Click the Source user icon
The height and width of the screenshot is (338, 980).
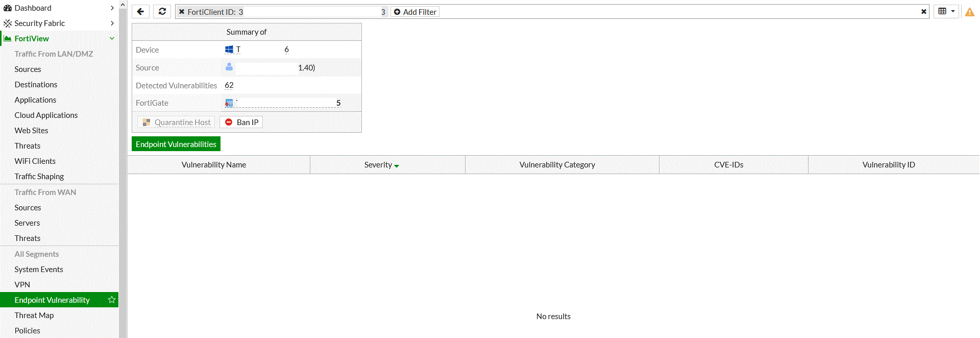tap(229, 67)
